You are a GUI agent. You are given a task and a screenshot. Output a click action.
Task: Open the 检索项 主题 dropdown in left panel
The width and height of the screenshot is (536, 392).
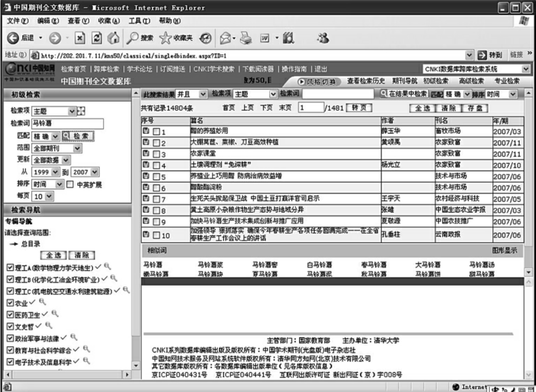[x=54, y=111]
